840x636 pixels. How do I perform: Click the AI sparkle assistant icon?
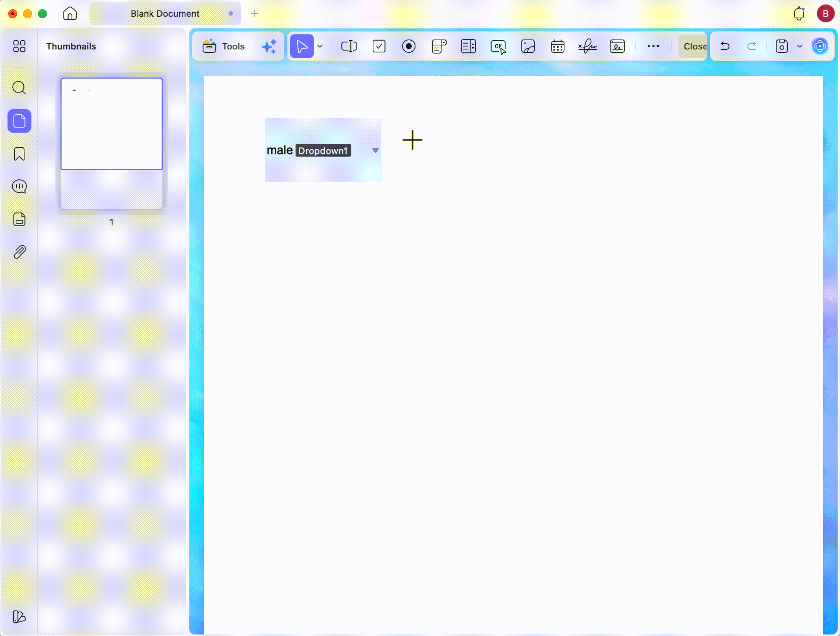click(269, 46)
